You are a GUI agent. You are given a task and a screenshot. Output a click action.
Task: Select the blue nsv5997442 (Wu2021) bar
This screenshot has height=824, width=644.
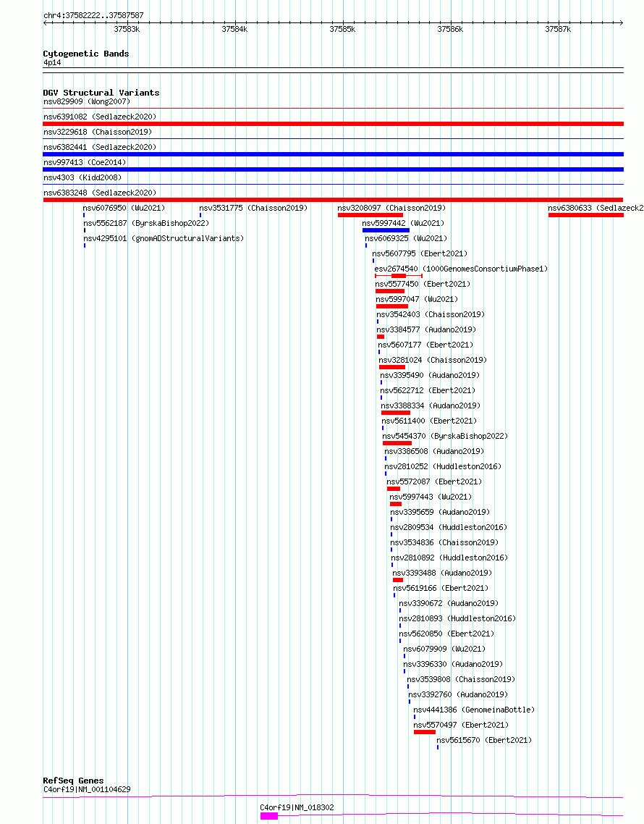click(x=386, y=230)
